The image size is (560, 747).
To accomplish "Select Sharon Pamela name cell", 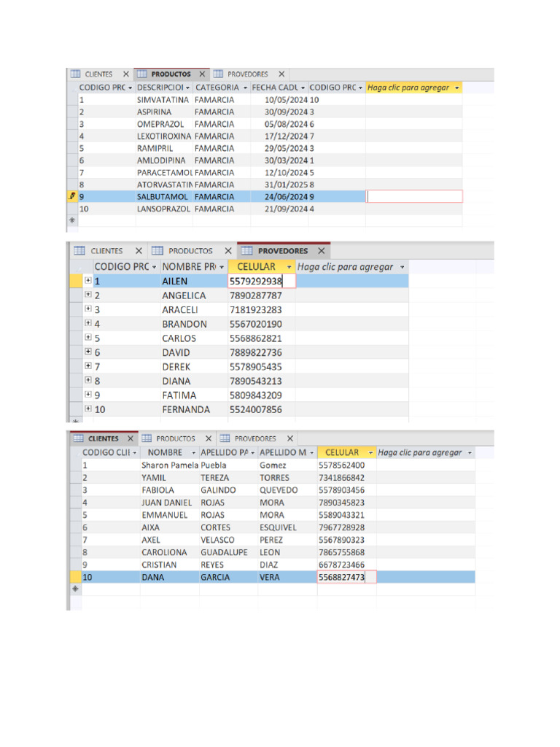I will [x=169, y=465].
